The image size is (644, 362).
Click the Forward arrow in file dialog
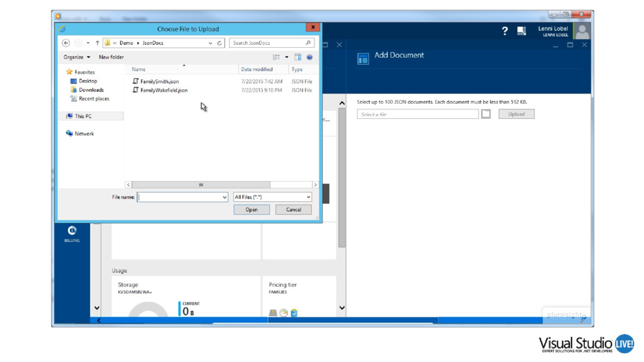(78, 43)
